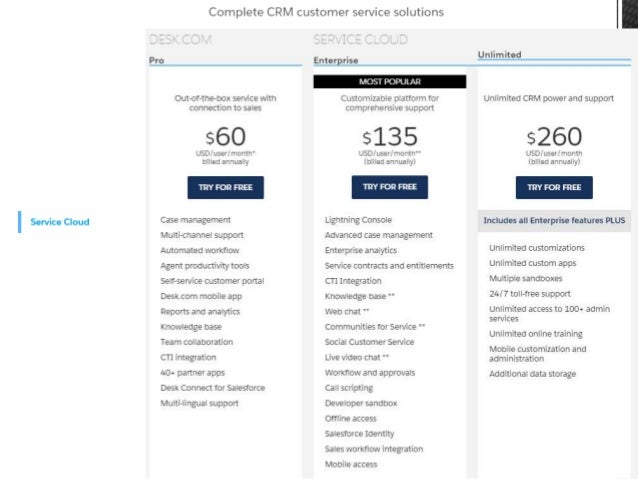Click 'Case management' in Pro features
This screenshot has width=638, height=479.
coord(195,220)
